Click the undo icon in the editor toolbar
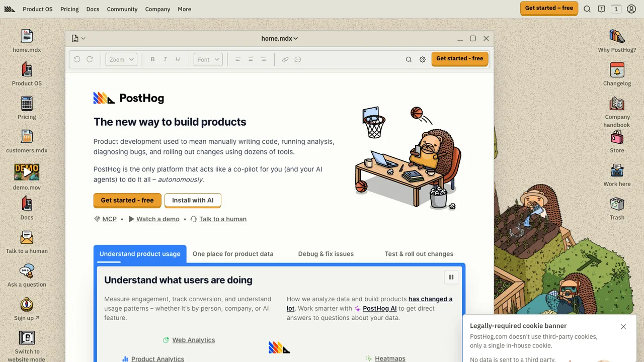 point(77,59)
